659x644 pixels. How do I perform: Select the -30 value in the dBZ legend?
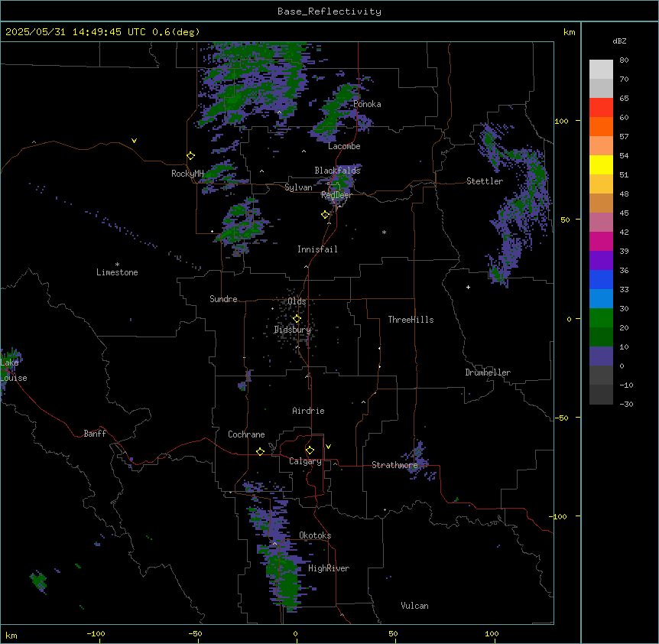click(x=626, y=404)
